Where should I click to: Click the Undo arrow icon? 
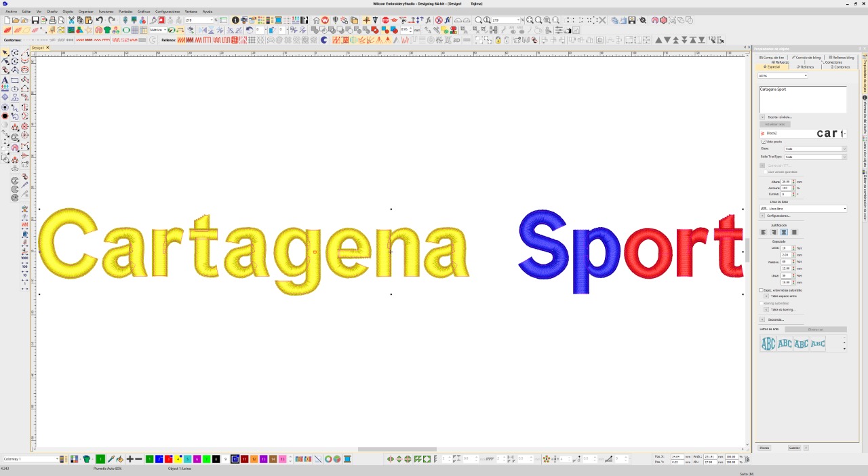point(99,20)
